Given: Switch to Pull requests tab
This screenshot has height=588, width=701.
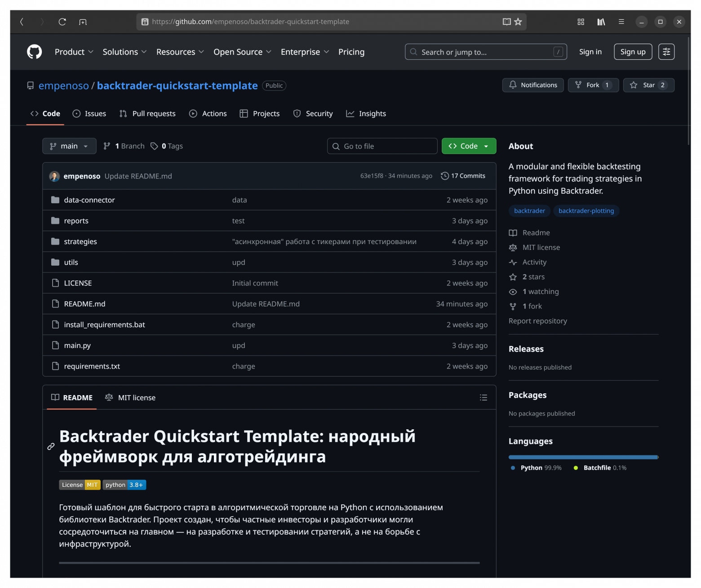Looking at the screenshot, I should (147, 114).
